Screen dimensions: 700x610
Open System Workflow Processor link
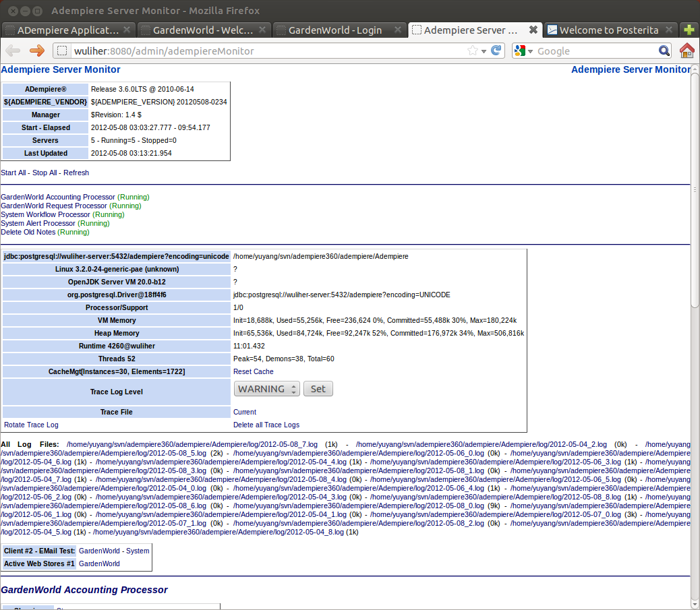46,214
